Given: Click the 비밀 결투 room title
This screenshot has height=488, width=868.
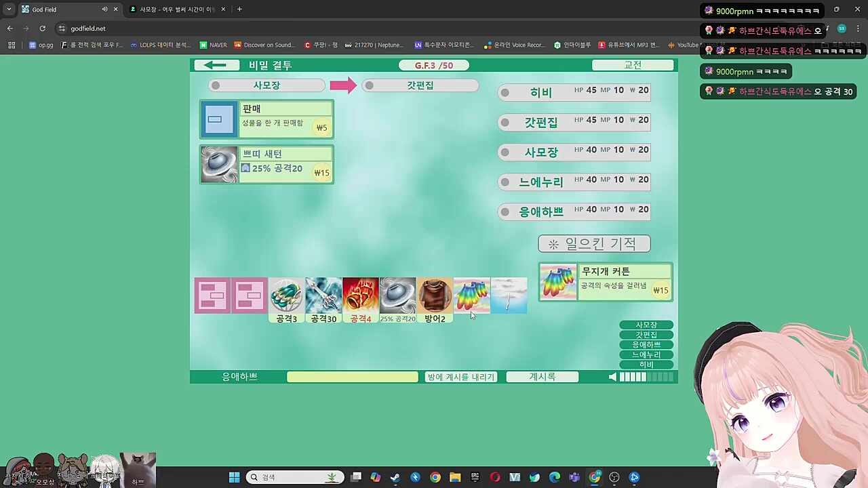Looking at the screenshot, I should (271, 65).
